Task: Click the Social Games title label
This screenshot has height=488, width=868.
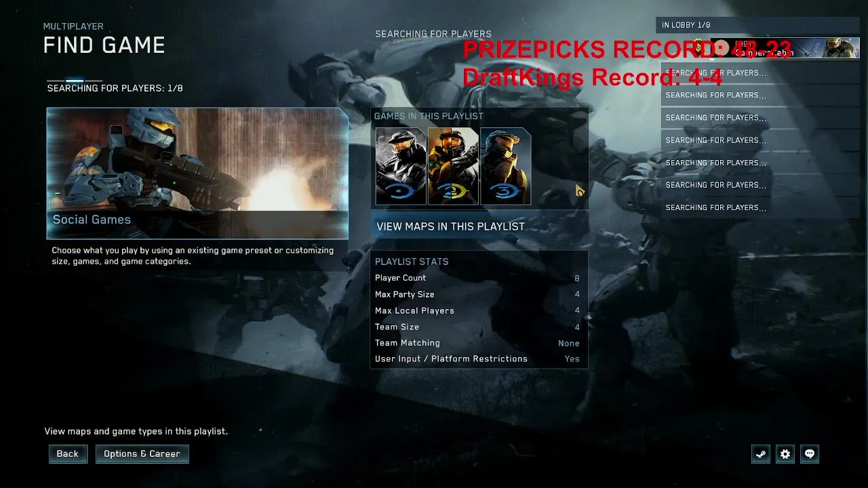Action: tap(92, 220)
